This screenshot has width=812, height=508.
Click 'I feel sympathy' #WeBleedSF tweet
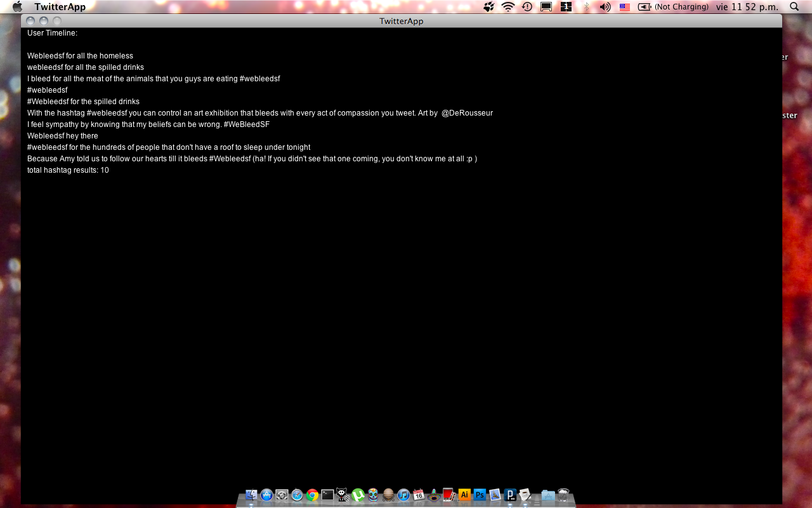[148, 124]
